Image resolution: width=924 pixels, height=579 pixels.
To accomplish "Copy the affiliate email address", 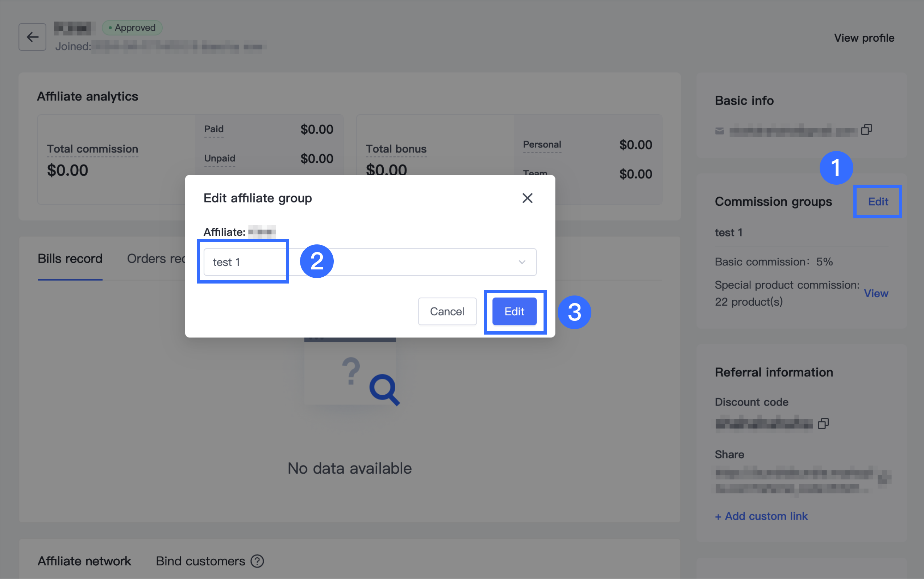I will click(866, 130).
